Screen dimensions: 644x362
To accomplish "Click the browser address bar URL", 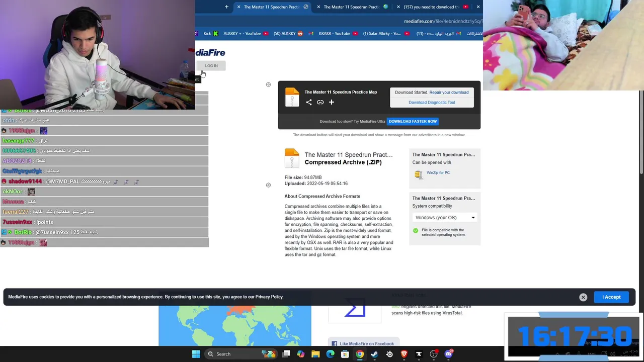I will [443, 21].
